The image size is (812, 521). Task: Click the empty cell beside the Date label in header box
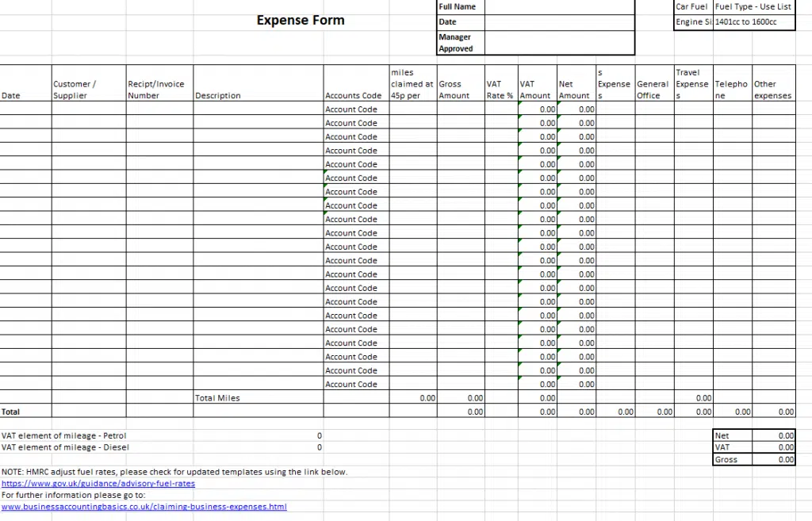tap(560, 21)
